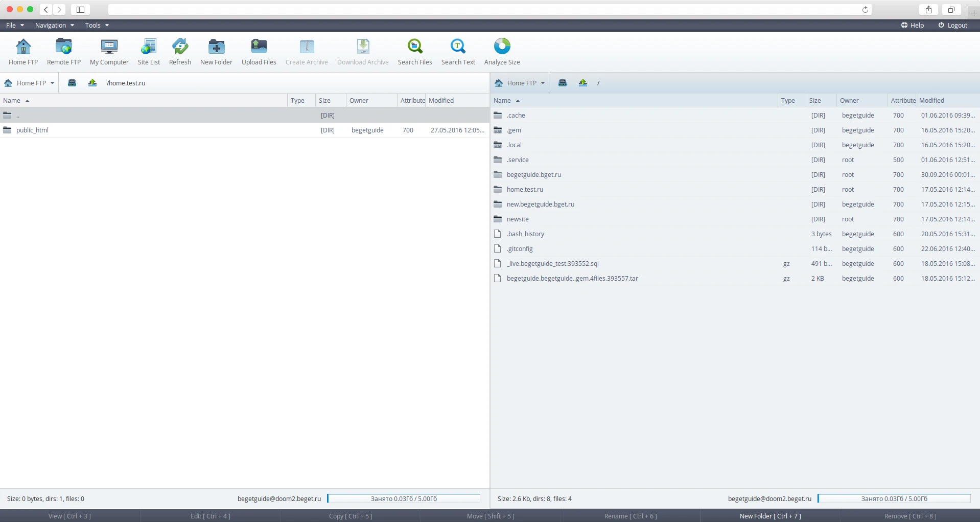Click the Logout link
Viewport: 980px width, 522px height.
tap(953, 25)
